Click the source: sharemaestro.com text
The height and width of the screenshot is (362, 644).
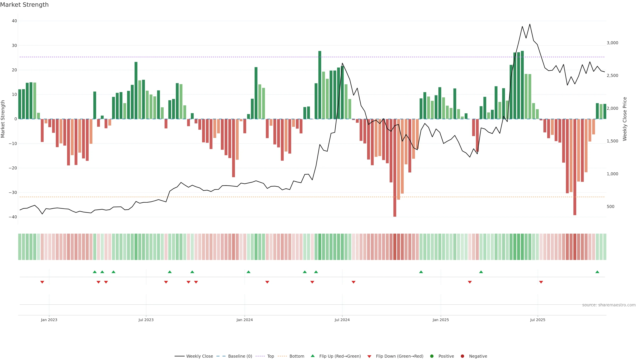pos(609,305)
